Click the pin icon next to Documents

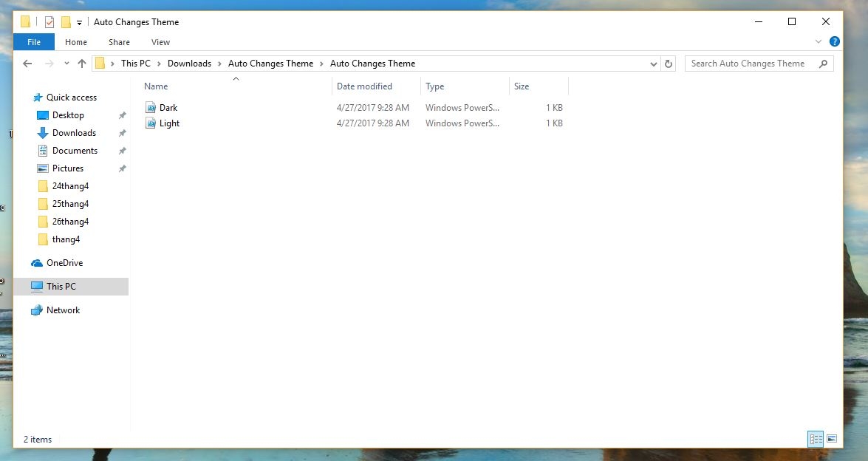123,151
